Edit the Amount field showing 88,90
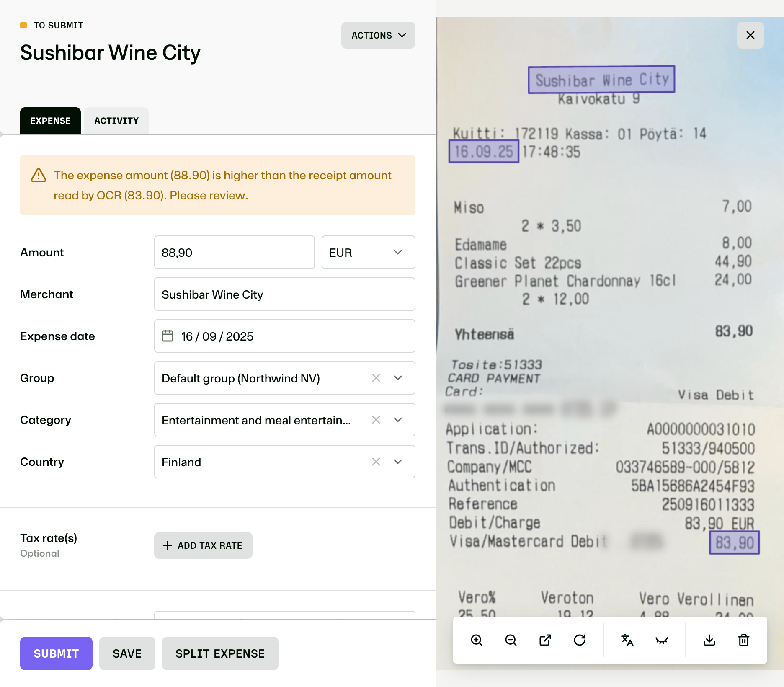The width and height of the screenshot is (784, 687). (235, 252)
